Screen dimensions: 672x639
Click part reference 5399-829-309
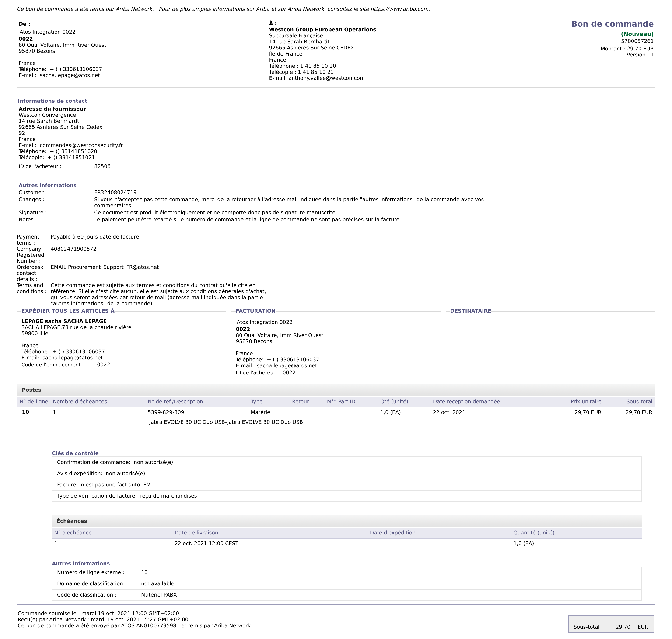tap(166, 412)
